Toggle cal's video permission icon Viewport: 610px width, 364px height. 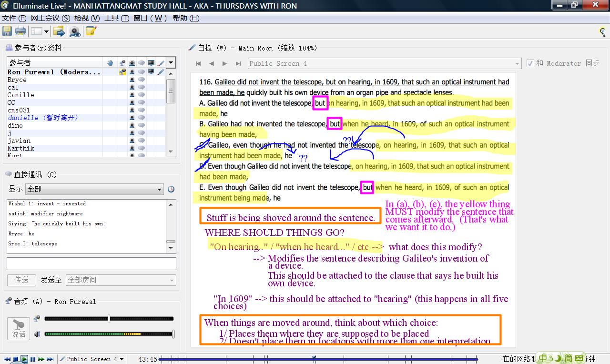(132, 87)
